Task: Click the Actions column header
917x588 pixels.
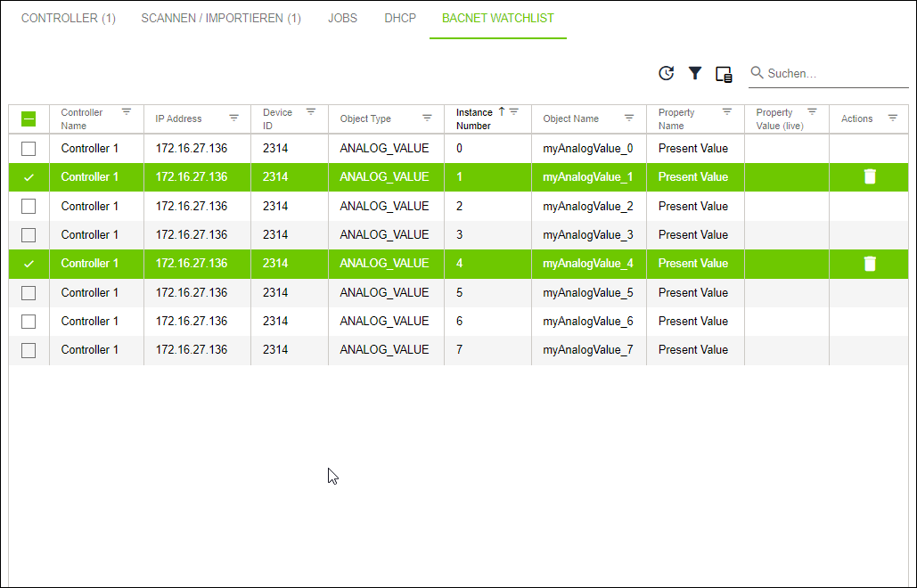Action: (x=856, y=118)
